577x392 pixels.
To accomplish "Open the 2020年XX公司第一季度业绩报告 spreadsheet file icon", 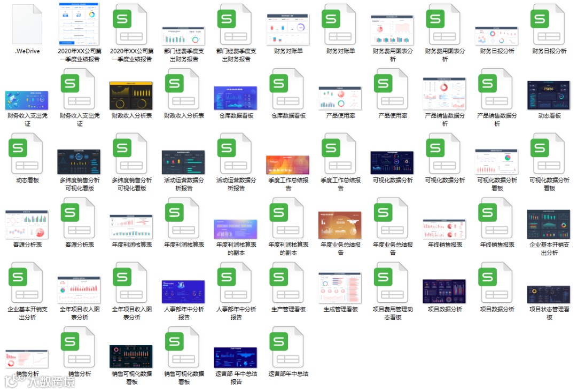I will tap(131, 24).
